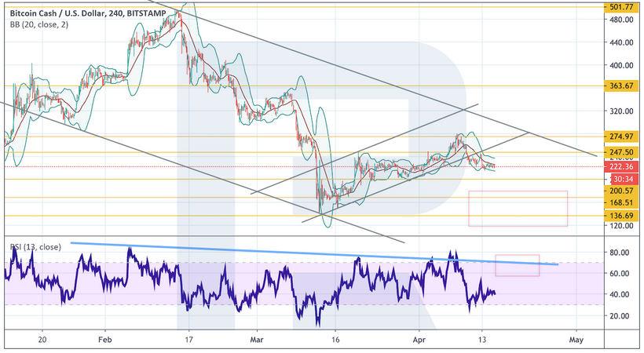644x353 pixels.
Task: Click the Feb date on time axis
Action: (x=105, y=340)
